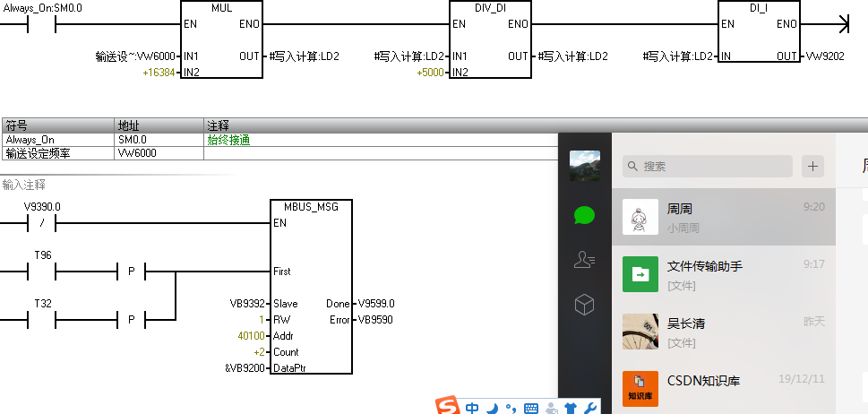Screen dimensions: 868x414
Task: Click the plus button beside WeChat search
Action: pos(812,166)
